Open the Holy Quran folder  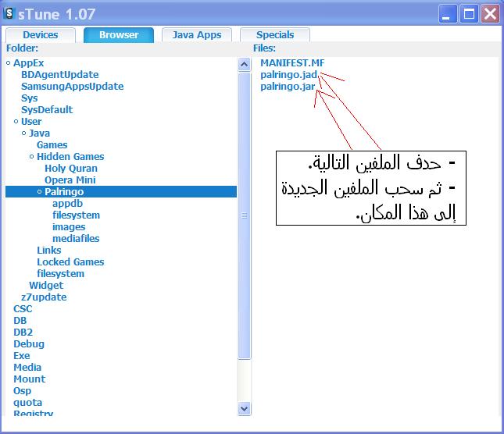click(71, 168)
